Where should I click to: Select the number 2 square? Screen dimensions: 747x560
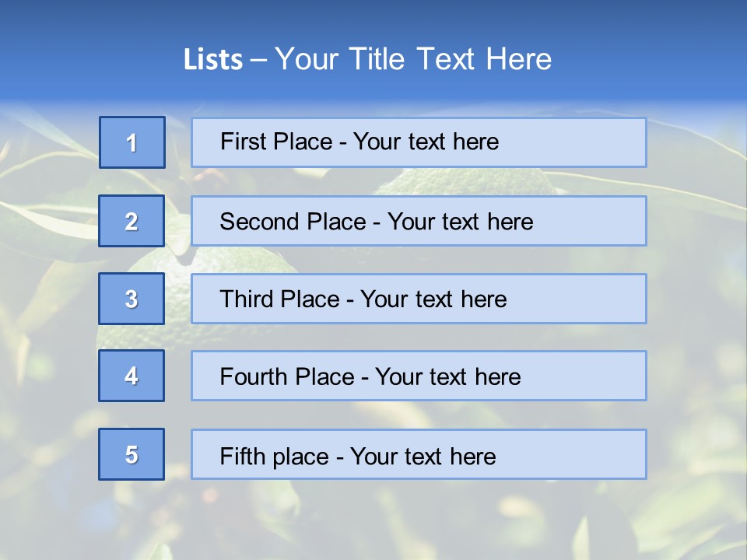click(132, 221)
